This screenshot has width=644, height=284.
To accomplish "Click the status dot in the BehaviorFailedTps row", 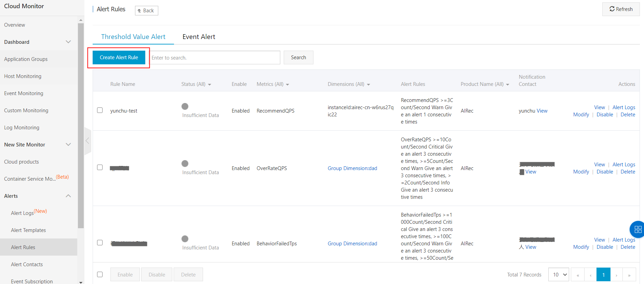I will (185, 239).
